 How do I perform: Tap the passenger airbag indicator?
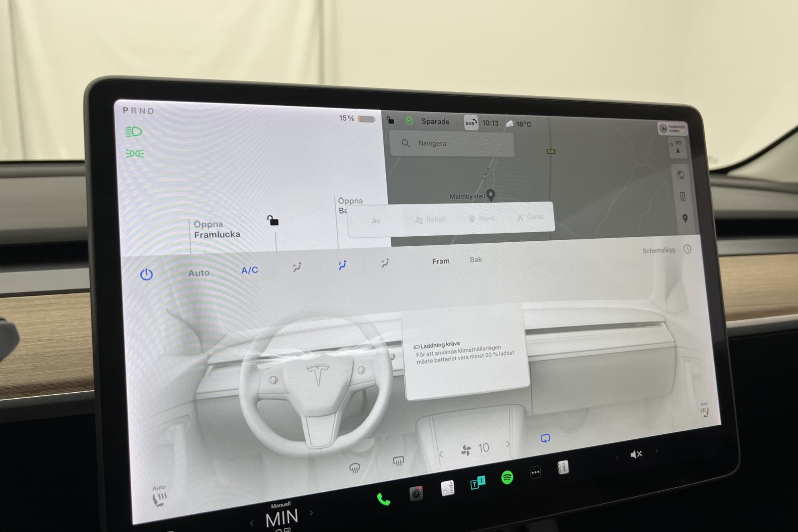point(672,129)
